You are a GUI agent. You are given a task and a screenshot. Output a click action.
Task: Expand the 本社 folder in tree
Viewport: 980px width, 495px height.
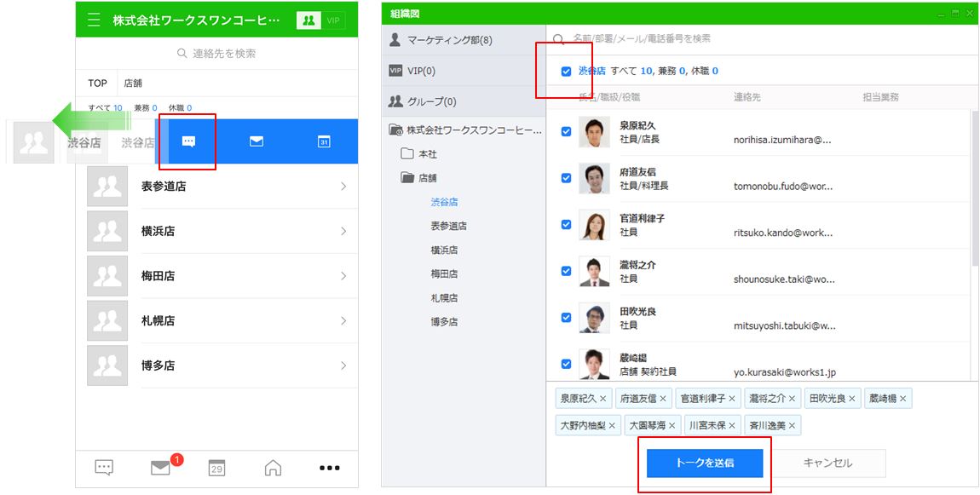tap(407, 154)
